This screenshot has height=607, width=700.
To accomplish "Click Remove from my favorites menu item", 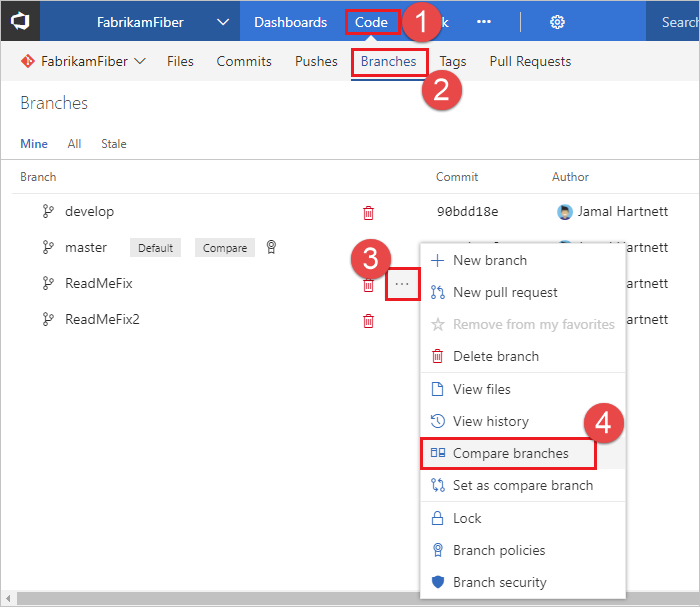I will coord(523,324).
